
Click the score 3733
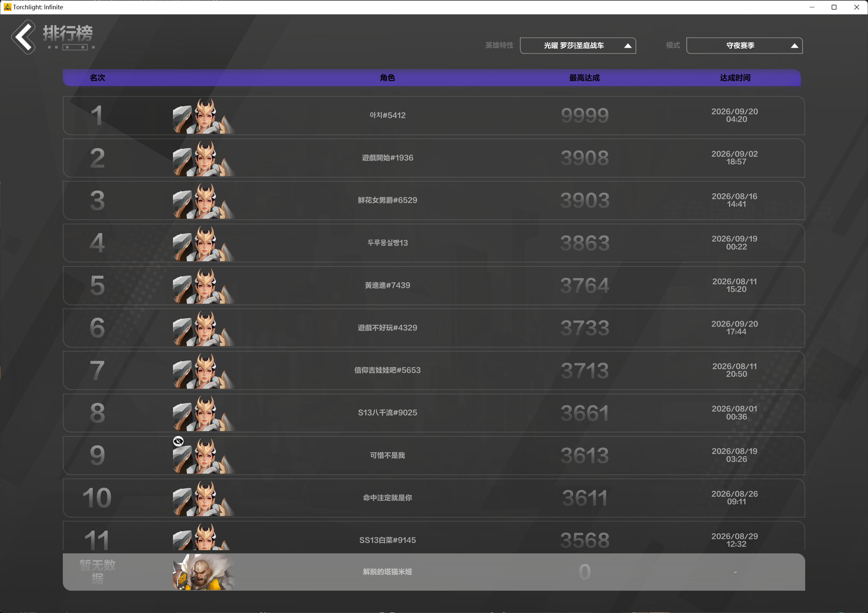tap(585, 328)
